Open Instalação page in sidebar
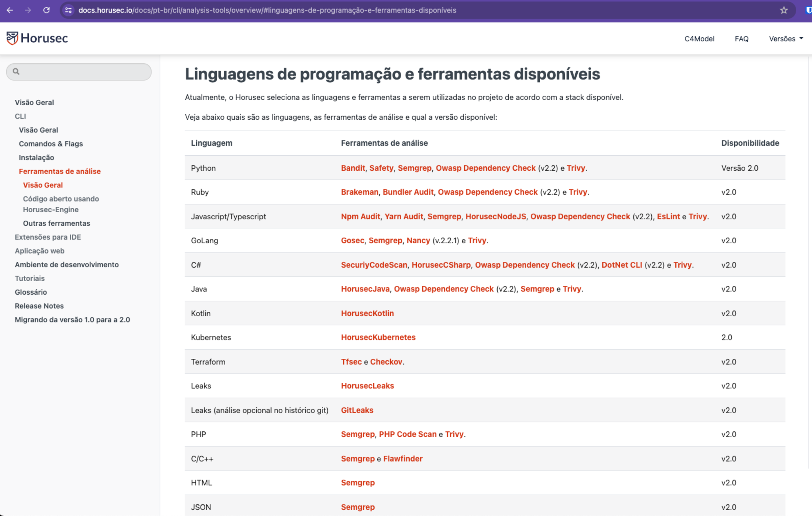 [x=37, y=158]
